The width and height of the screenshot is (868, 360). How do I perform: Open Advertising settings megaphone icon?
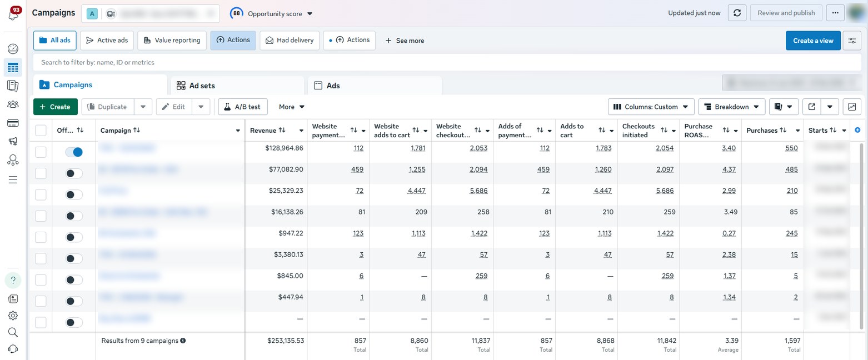point(13,141)
